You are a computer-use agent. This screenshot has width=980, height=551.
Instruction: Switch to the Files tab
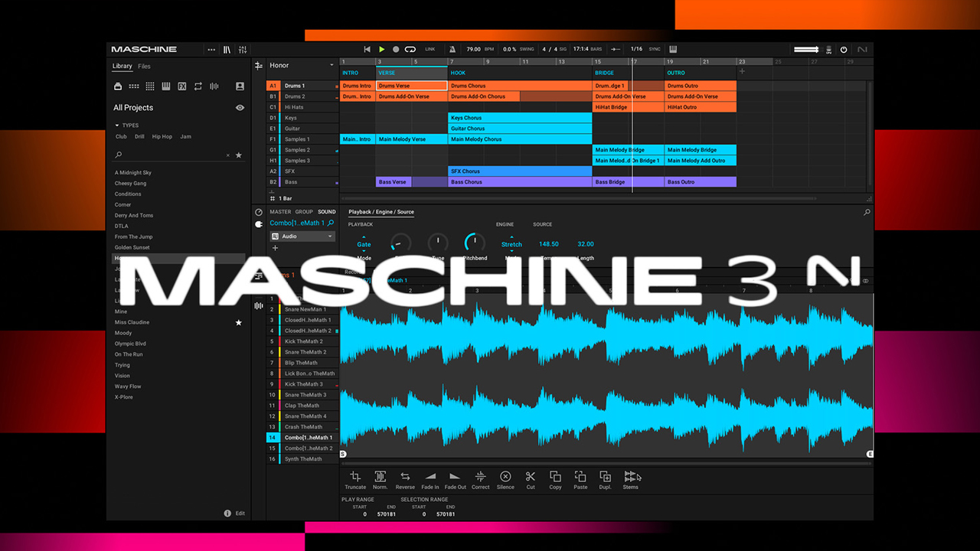[144, 67]
